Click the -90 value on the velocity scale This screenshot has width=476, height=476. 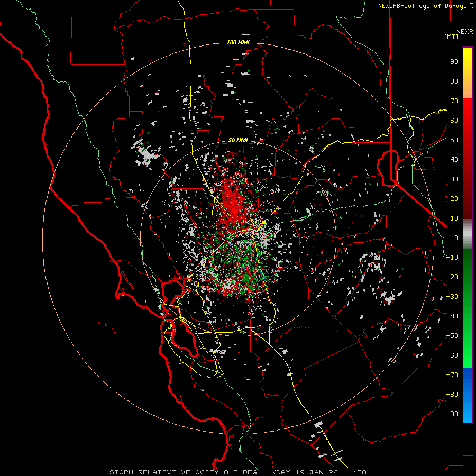point(452,414)
